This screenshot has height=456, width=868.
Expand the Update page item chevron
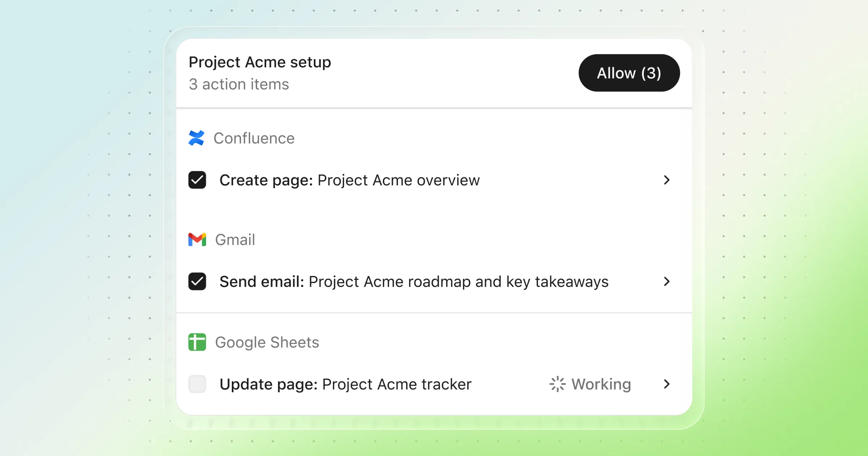667,384
